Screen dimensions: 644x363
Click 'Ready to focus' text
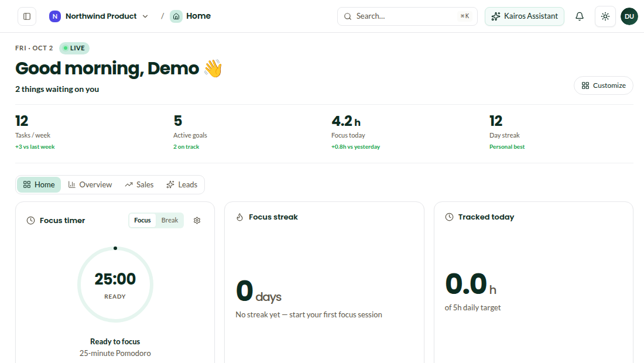(115, 342)
